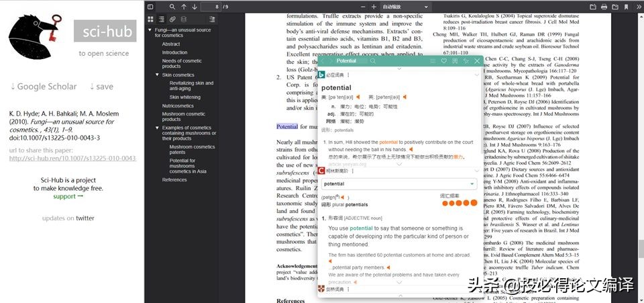Open the sci-hub.ren share URL link
The image size is (644, 303).
[x=72, y=159]
